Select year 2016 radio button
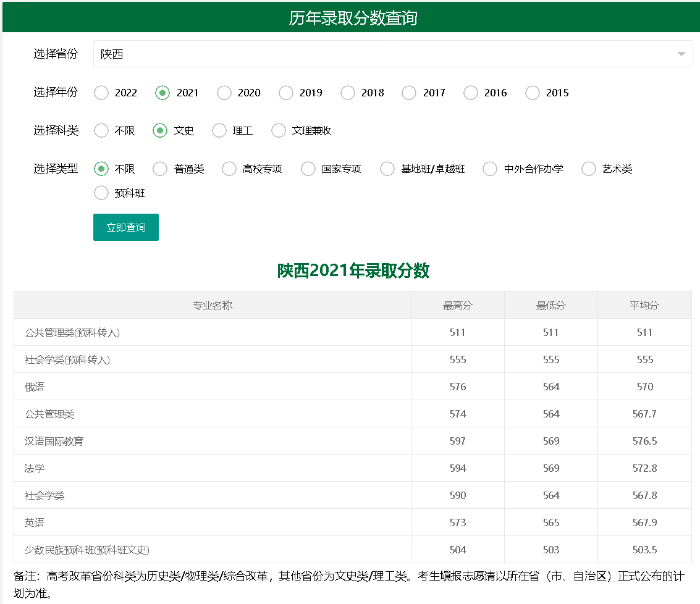 click(471, 93)
